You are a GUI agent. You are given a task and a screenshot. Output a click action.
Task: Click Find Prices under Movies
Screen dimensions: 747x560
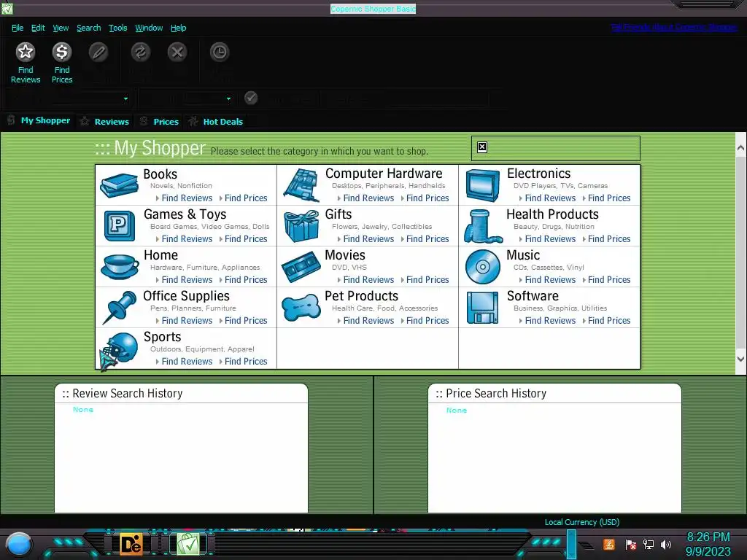(427, 280)
